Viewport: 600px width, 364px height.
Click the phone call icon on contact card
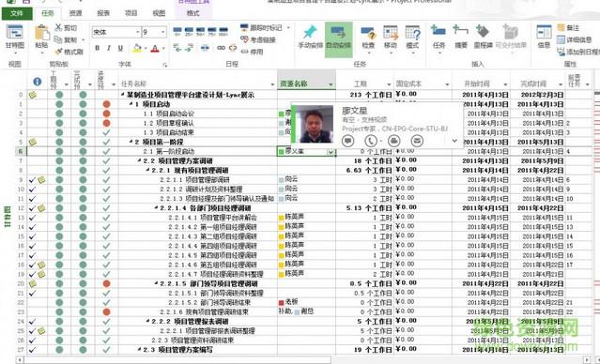pyautogui.click(x=370, y=141)
